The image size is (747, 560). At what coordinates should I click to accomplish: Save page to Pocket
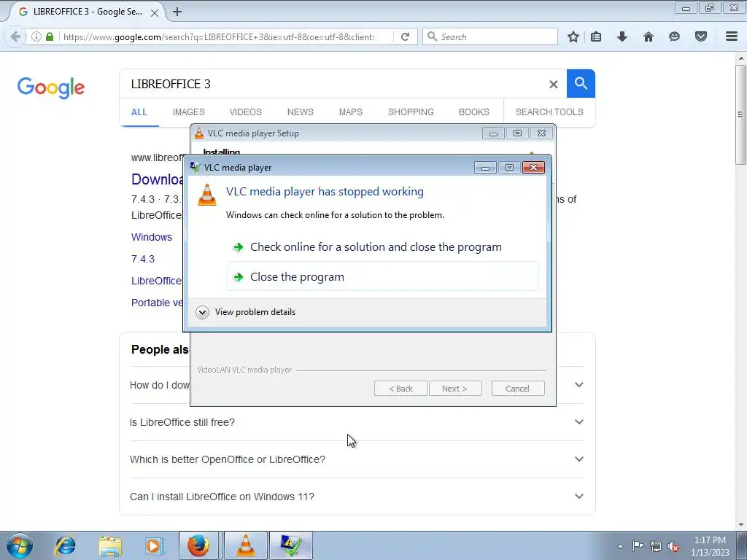pyautogui.click(x=701, y=36)
